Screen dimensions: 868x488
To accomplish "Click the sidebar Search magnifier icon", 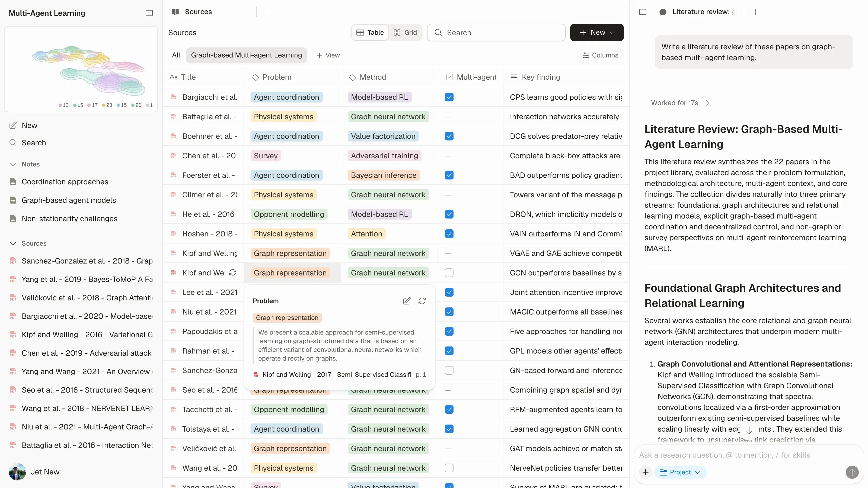I will [13, 142].
